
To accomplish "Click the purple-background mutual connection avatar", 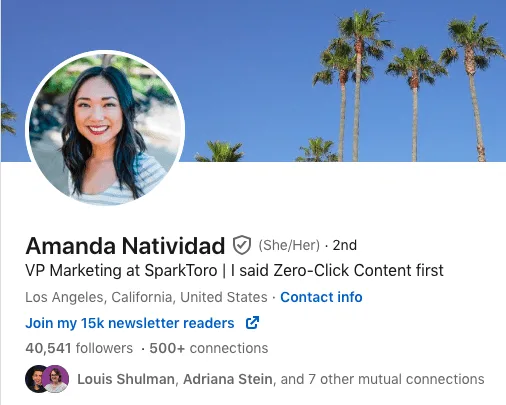I will point(56,379).
